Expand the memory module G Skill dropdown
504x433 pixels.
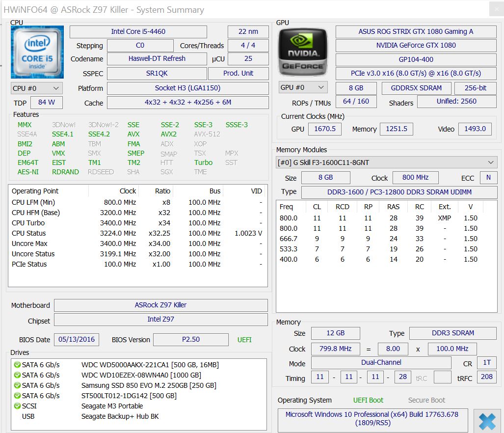coord(386,162)
